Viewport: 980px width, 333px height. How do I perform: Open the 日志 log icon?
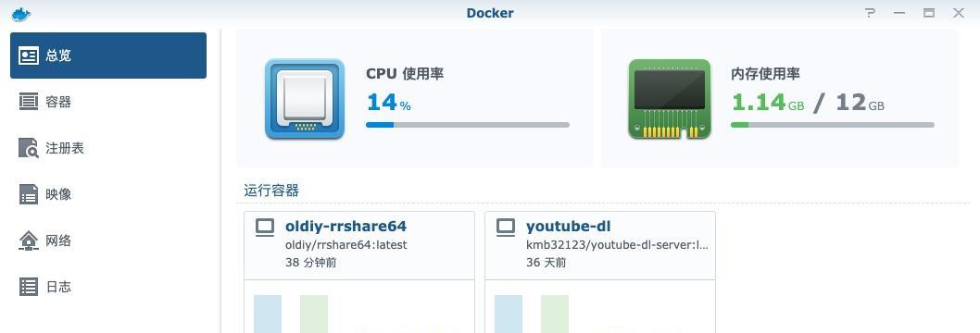[29, 286]
